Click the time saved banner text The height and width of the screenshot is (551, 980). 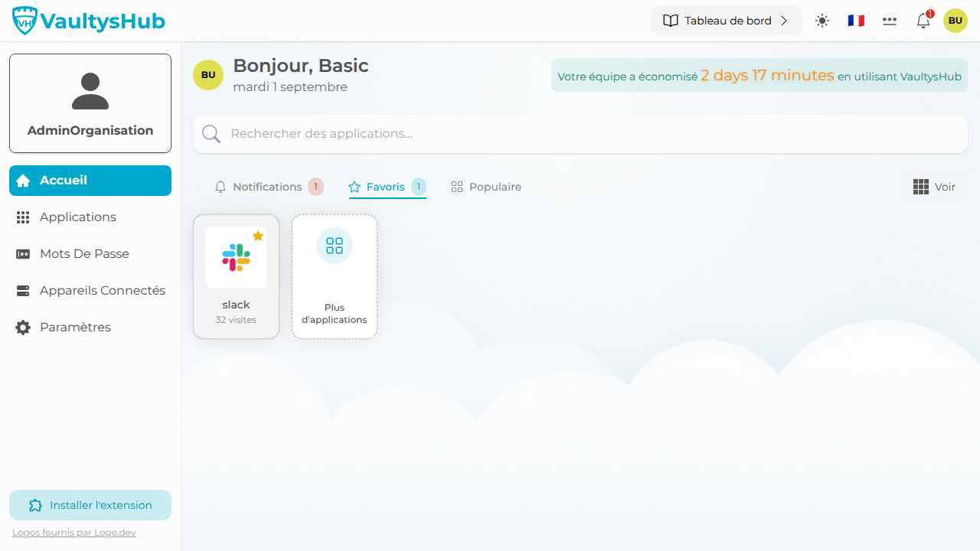tap(759, 76)
